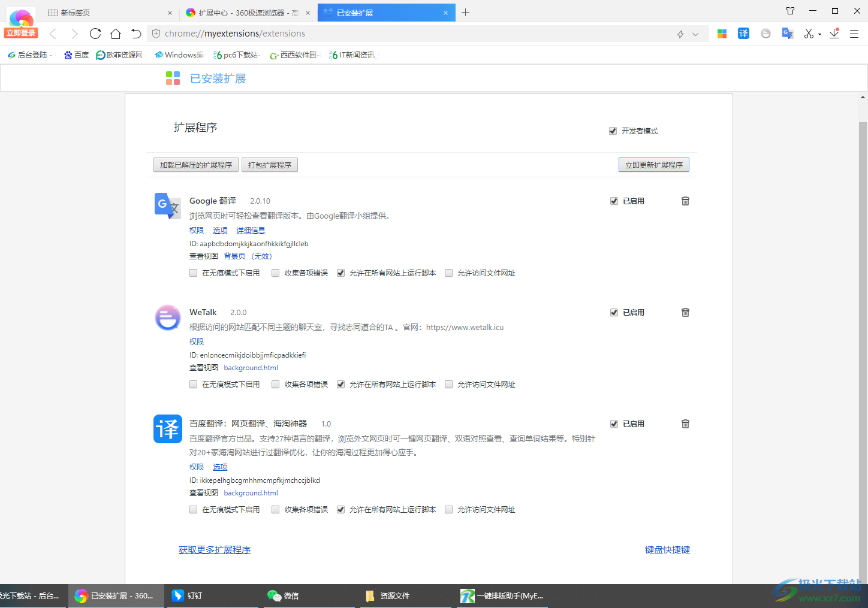Open Google 翻译 选项 link
This screenshot has width=868, height=608.
point(220,231)
